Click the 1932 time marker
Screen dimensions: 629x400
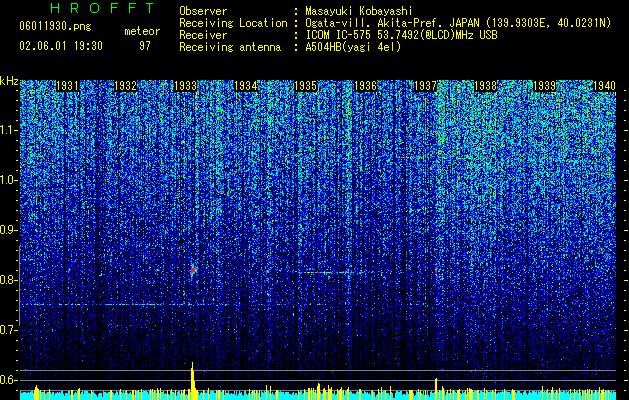coord(126,86)
